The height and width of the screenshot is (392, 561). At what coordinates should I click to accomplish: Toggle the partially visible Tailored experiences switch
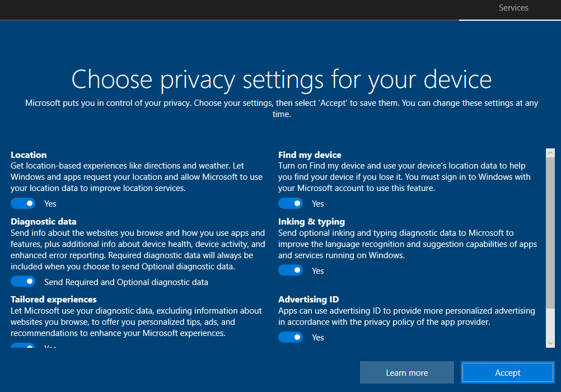coord(23,346)
